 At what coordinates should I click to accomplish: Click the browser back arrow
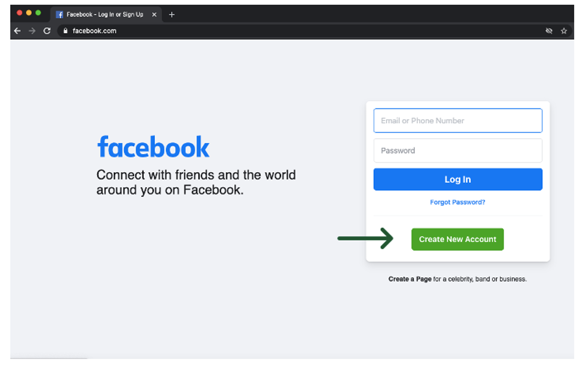click(17, 31)
